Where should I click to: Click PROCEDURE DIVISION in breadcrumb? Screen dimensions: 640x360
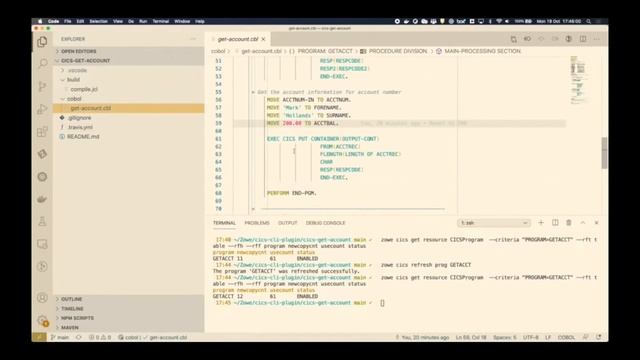[398, 51]
